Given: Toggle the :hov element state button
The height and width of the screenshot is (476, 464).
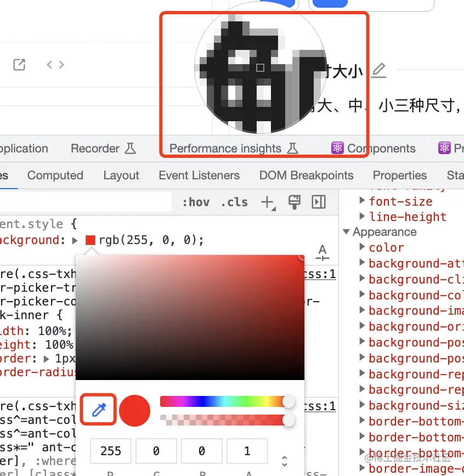Looking at the screenshot, I should click(196, 202).
